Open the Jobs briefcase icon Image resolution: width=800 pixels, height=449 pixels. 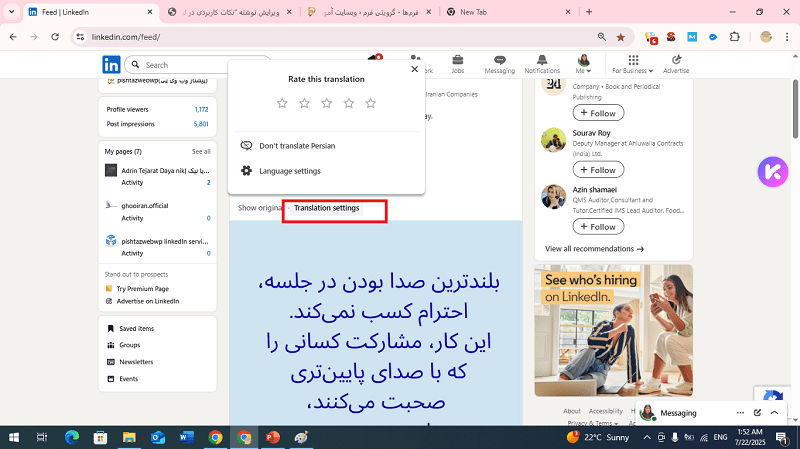(x=458, y=64)
